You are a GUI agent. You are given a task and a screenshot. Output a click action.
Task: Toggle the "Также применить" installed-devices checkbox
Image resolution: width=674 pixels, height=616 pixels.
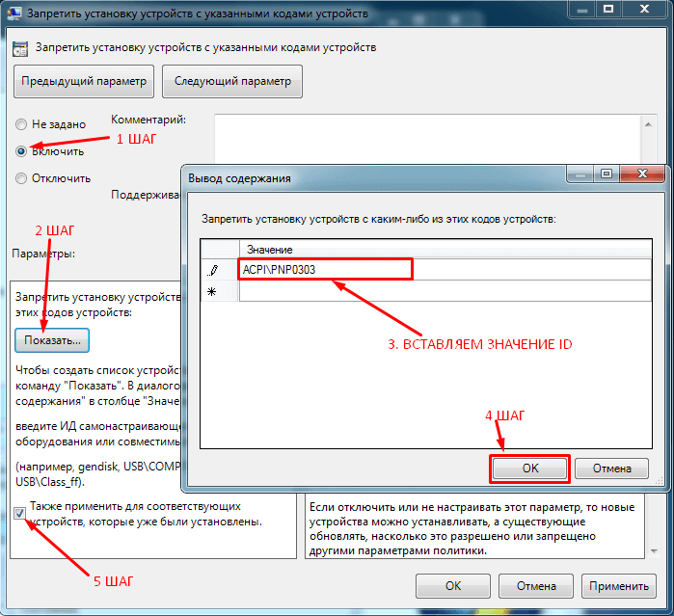point(19,513)
